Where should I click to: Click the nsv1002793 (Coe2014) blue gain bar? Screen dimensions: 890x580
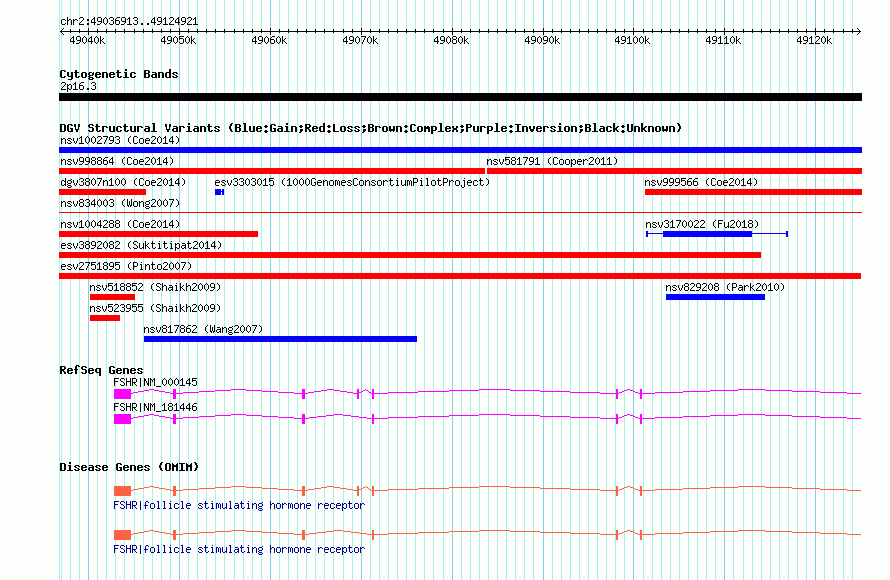[x=460, y=150]
